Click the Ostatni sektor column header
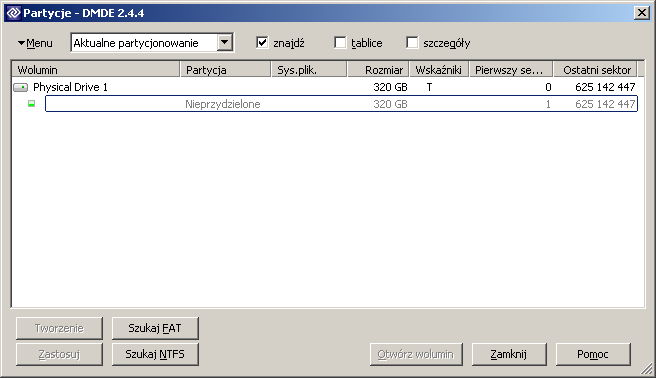The image size is (656, 378). (595, 69)
